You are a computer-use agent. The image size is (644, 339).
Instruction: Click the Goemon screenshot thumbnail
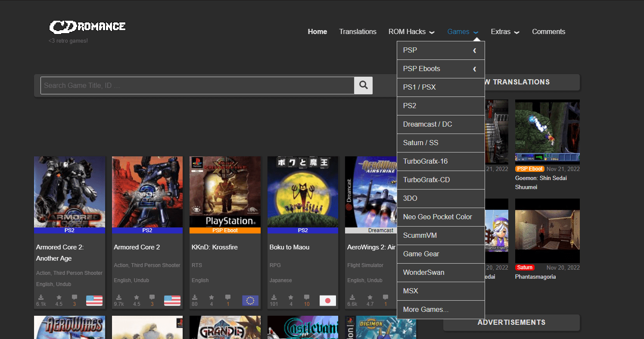point(548,132)
